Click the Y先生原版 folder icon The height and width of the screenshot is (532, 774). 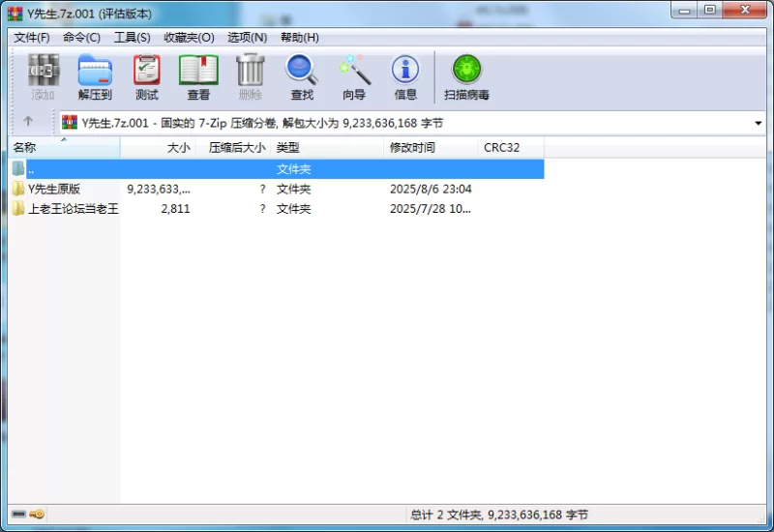[18, 188]
